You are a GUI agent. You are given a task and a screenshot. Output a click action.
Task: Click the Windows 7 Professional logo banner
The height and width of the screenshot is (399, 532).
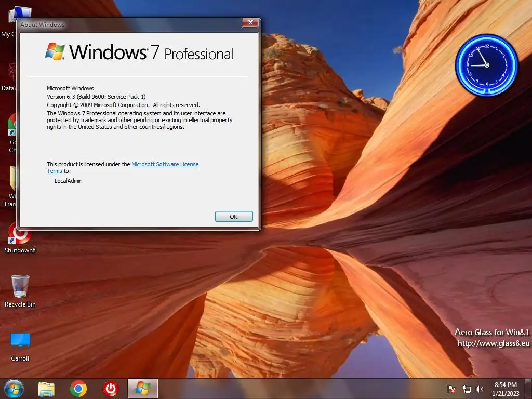point(139,52)
